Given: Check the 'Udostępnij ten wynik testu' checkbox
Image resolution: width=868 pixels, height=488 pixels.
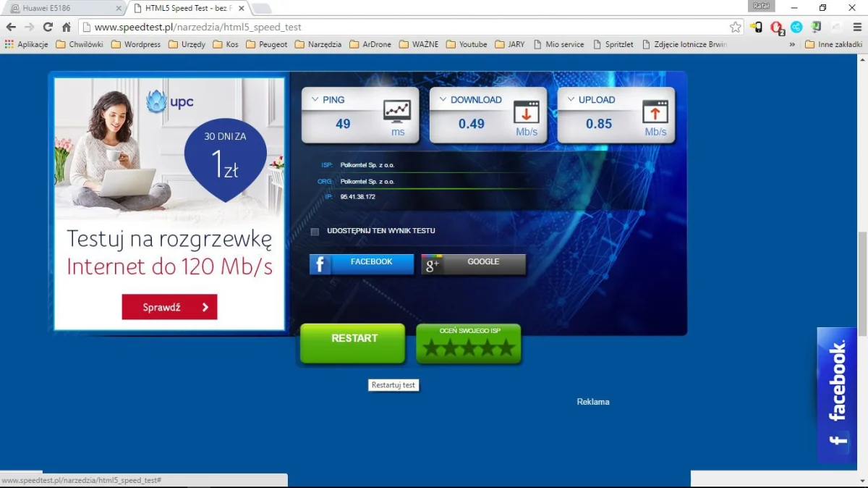Looking at the screenshot, I should [315, 232].
